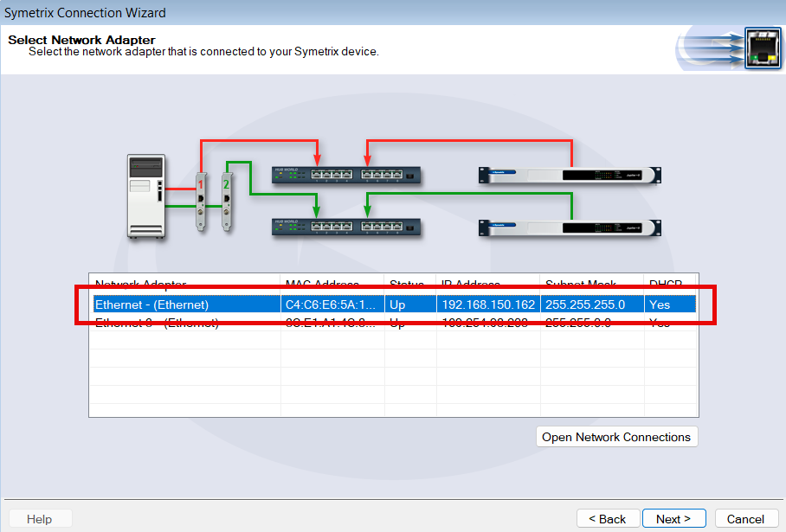Screen dimensions: 786x532
Task: Click the computer tower image in diagram
Action: pos(146,195)
